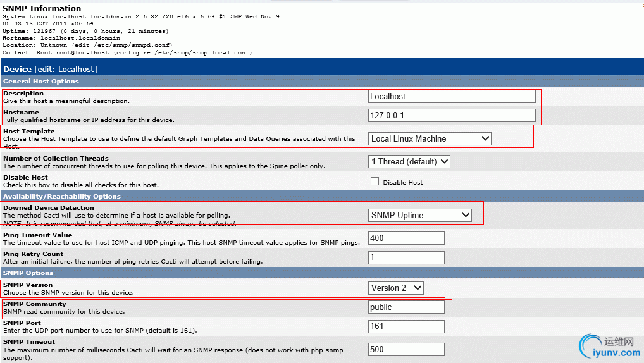Click the Host Template field label
Image resolution: width=644 pixels, height=363 pixels.
pos(28,132)
